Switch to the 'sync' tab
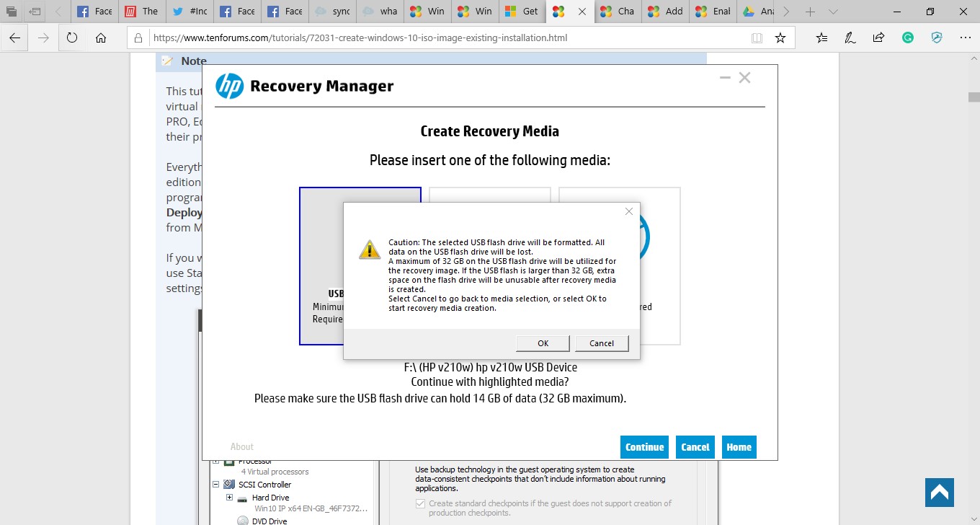Image resolution: width=980 pixels, height=525 pixels. [331, 12]
